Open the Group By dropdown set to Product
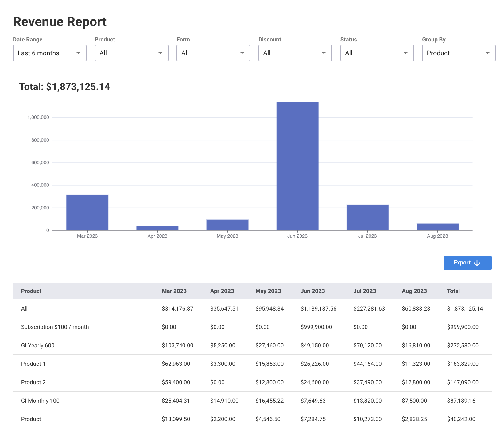The height and width of the screenshot is (430, 504). (459, 53)
